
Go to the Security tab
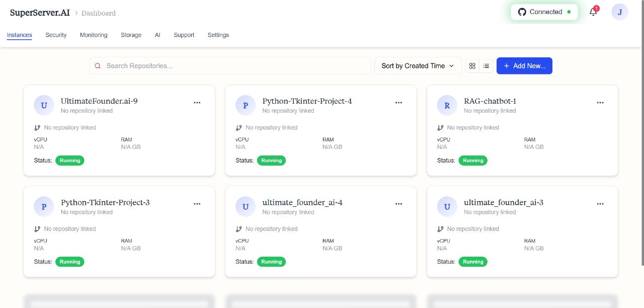click(56, 35)
